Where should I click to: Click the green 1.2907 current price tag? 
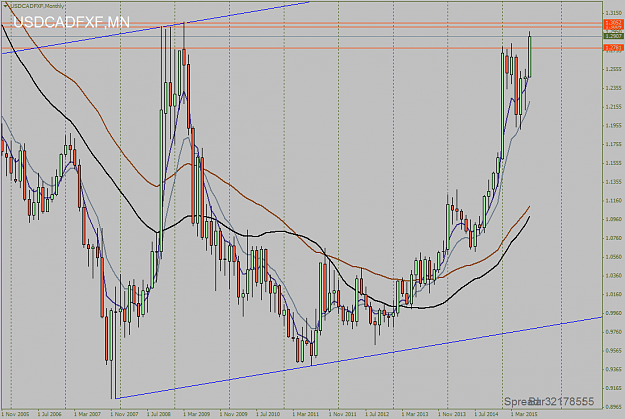pyautogui.click(x=614, y=36)
